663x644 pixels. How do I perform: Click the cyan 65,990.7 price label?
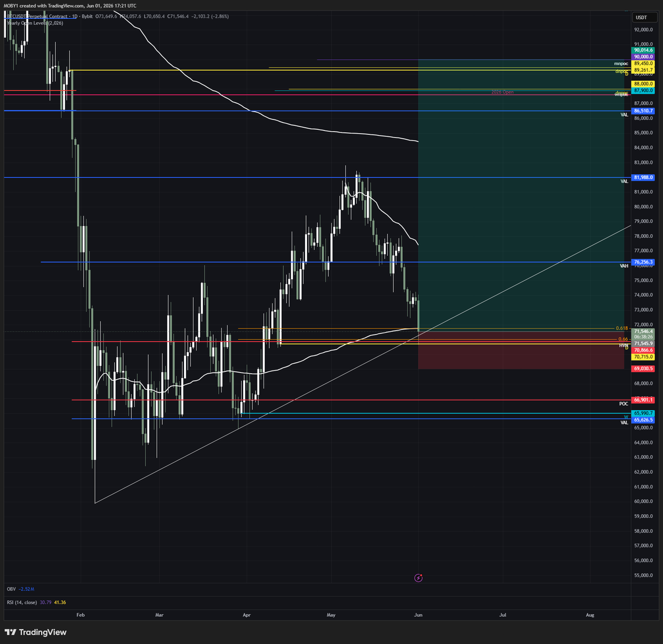(643, 413)
